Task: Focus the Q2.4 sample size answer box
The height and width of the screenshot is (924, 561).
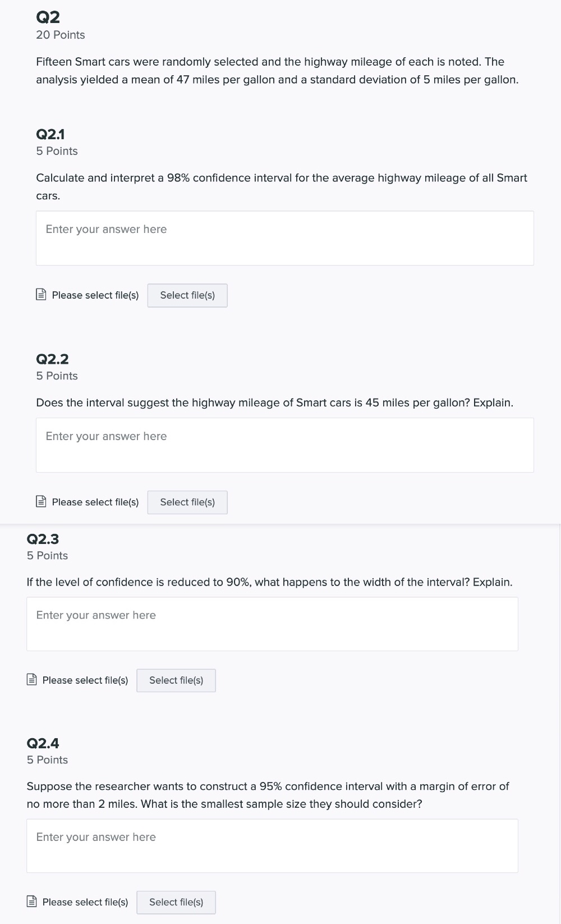Action: (272, 845)
